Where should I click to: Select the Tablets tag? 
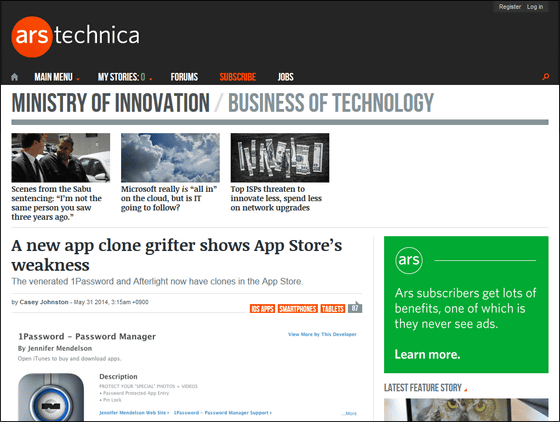coord(333,308)
